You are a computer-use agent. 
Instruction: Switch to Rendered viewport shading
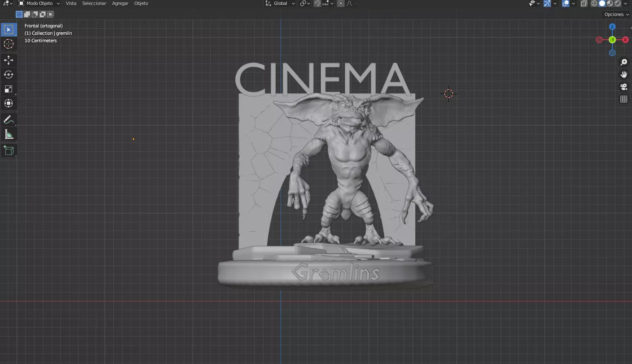coord(618,3)
